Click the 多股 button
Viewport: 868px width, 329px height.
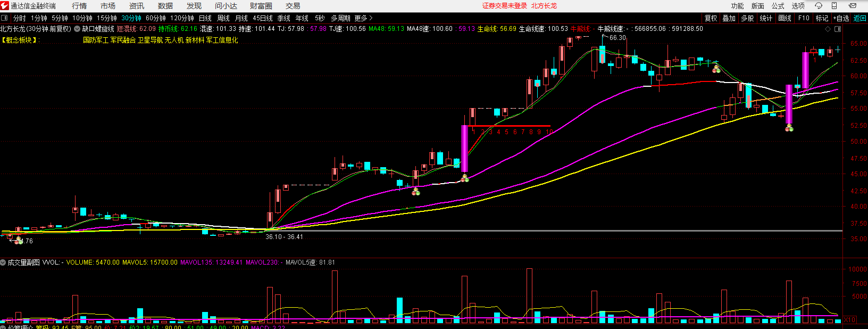tap(748, 18)
